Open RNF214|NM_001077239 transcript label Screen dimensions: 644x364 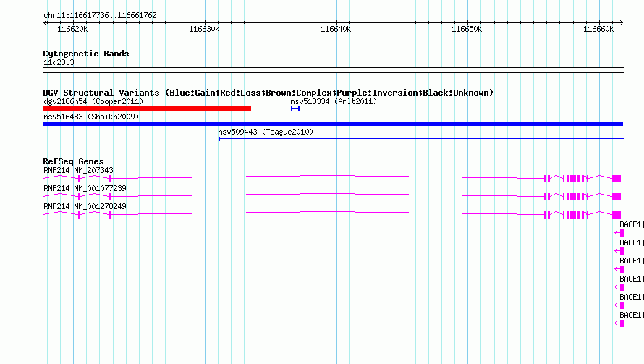[85, 188]
